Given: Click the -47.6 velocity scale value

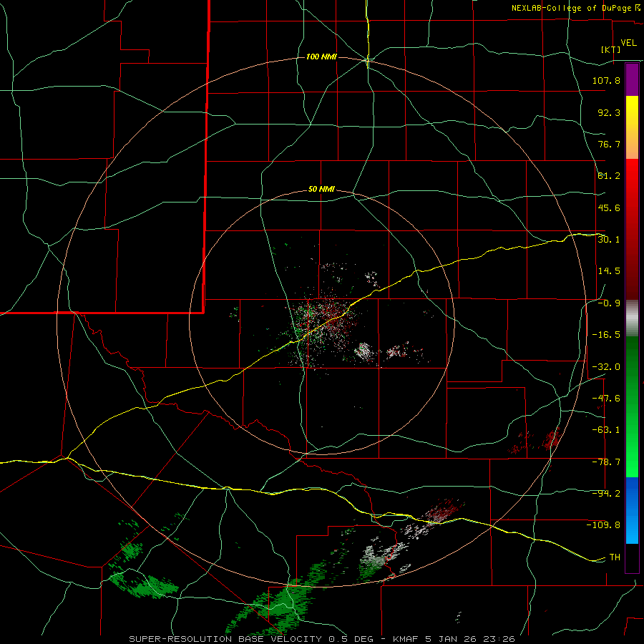Looking at the screenshot, I should 606,399.
